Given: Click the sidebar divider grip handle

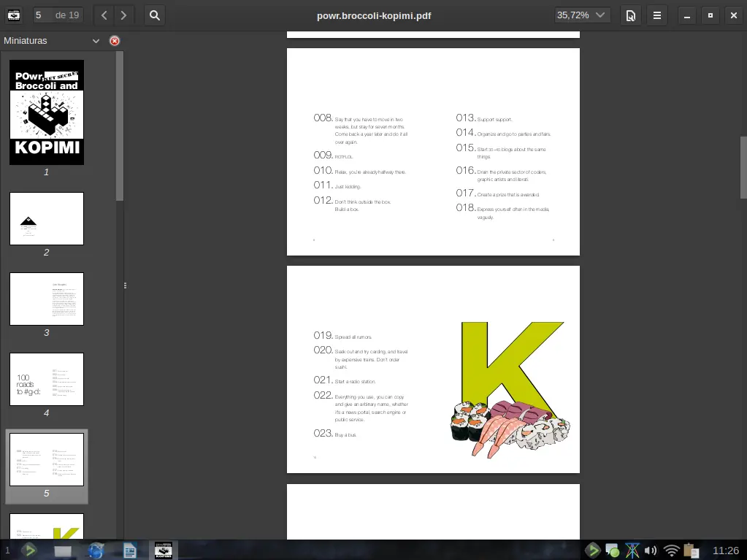Looking at the screenshot, I should pyautogui.click(x=125, y=285).
